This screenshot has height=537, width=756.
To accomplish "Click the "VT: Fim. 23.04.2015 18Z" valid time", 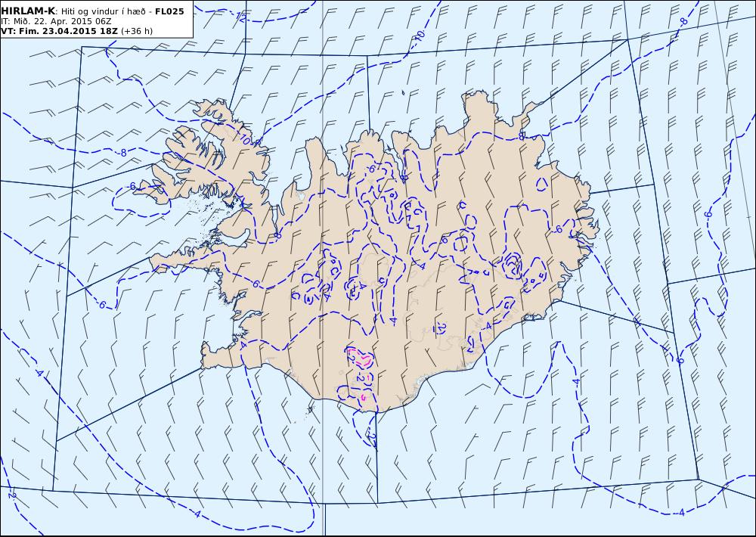I will [60, 31].
